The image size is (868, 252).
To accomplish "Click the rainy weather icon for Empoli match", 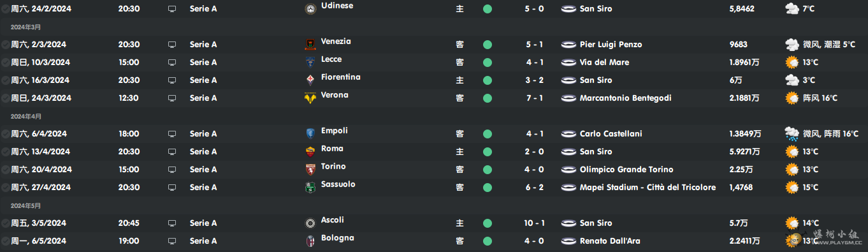I will pos(792,134).
